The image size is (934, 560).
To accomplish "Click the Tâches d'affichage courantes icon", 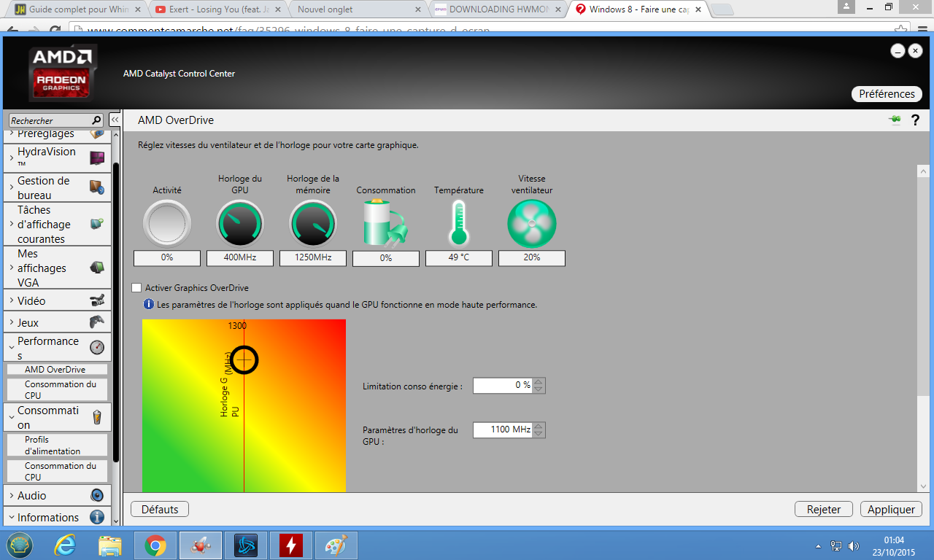I will tap(97, 224).
